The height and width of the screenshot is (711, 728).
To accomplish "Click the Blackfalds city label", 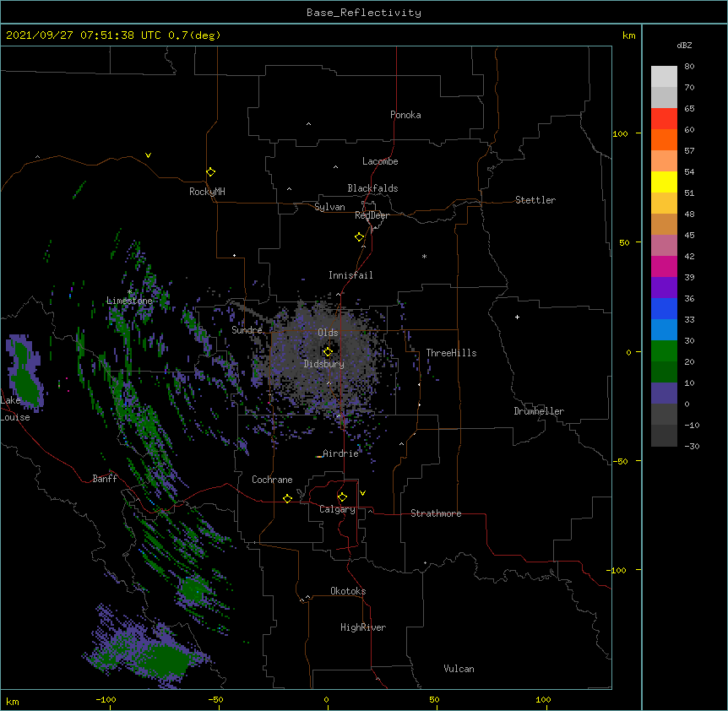I will [x=372, y=188].
